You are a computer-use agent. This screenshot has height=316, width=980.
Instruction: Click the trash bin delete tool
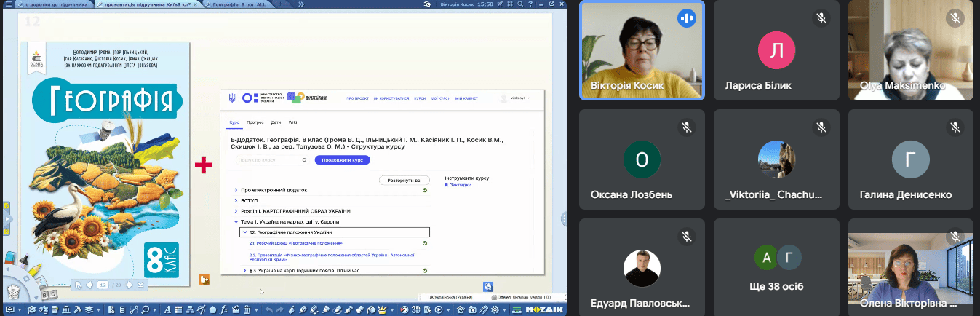point(247,309)
